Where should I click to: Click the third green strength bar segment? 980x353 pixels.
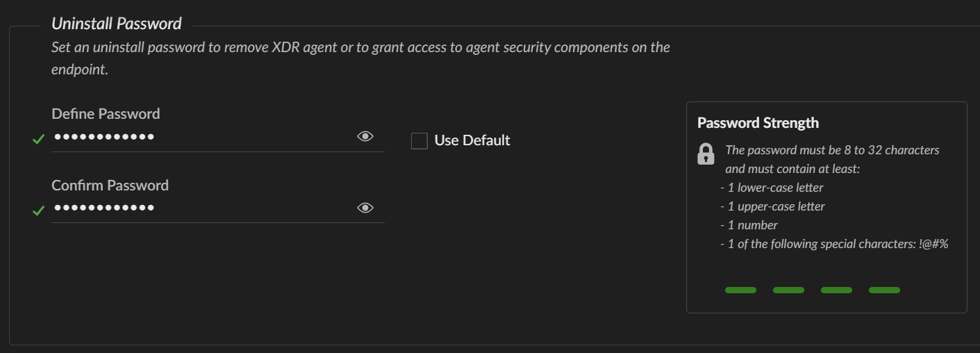836,290
